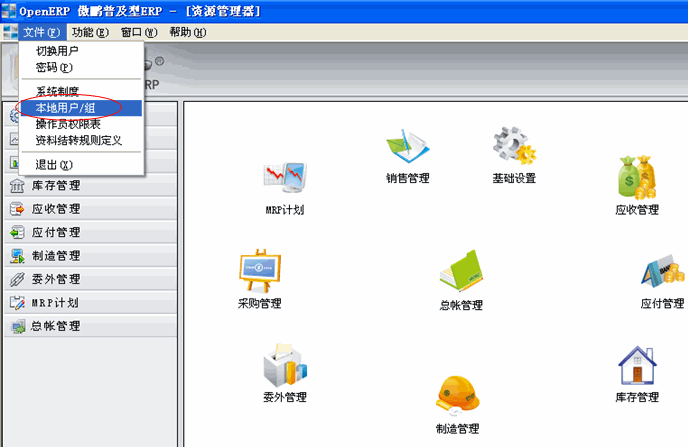Open the 帮助(H) menu
Screen dimensions: 688x447
tap(188, 32)
